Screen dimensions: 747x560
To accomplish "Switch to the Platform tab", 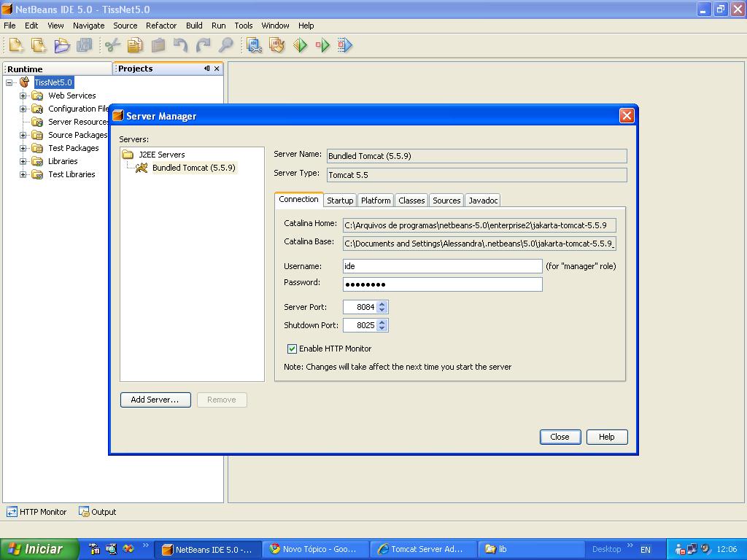I will click(376, 201).
